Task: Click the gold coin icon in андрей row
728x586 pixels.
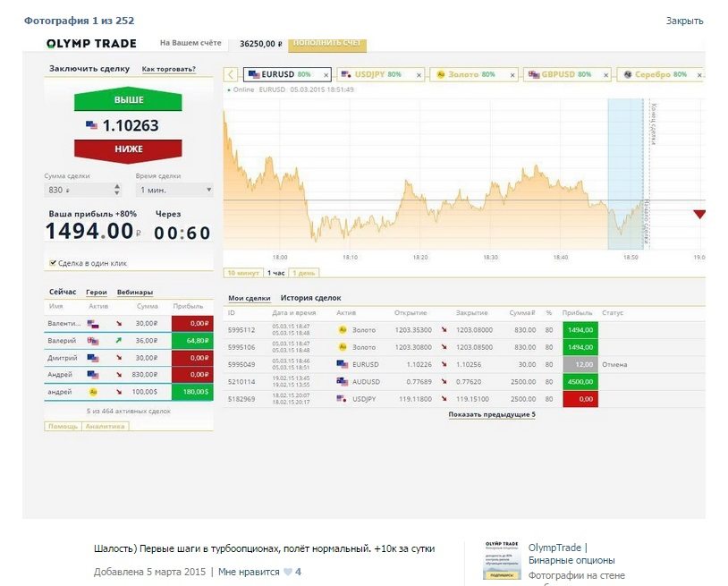Action: (x=93, y=392)
